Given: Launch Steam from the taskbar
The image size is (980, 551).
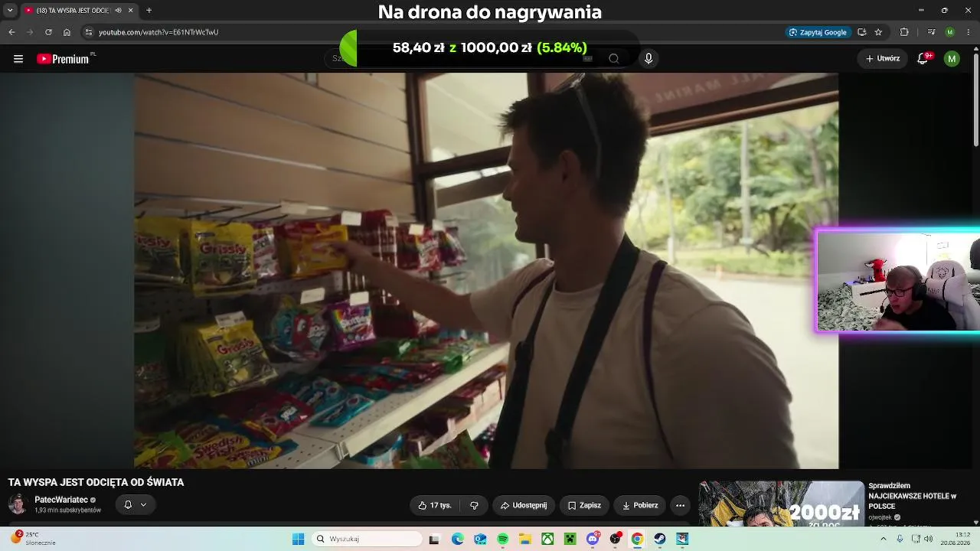Looking at the screenshot, I should point(659,539).
